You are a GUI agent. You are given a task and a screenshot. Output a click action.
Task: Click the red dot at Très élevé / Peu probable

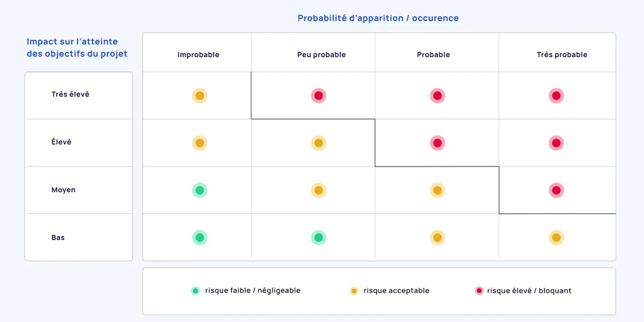[x=318, y=96]
